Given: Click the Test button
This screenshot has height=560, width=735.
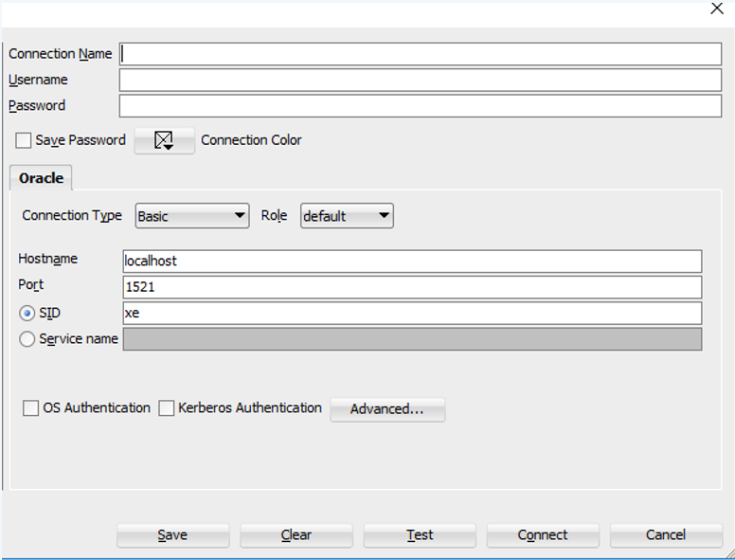Looking at the screenshot, I should coord(420,535).
